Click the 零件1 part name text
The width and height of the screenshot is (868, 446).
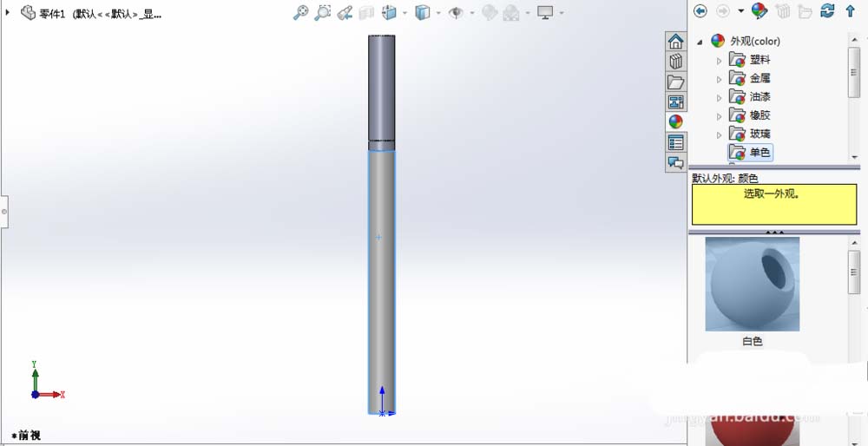pos(52,14)
